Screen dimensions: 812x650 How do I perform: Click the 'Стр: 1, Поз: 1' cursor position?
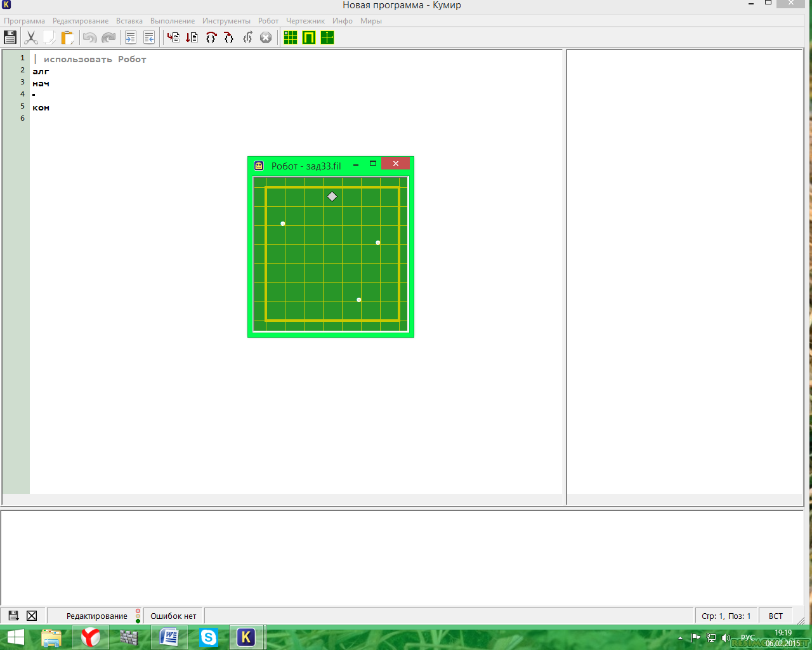coord(726,616)
